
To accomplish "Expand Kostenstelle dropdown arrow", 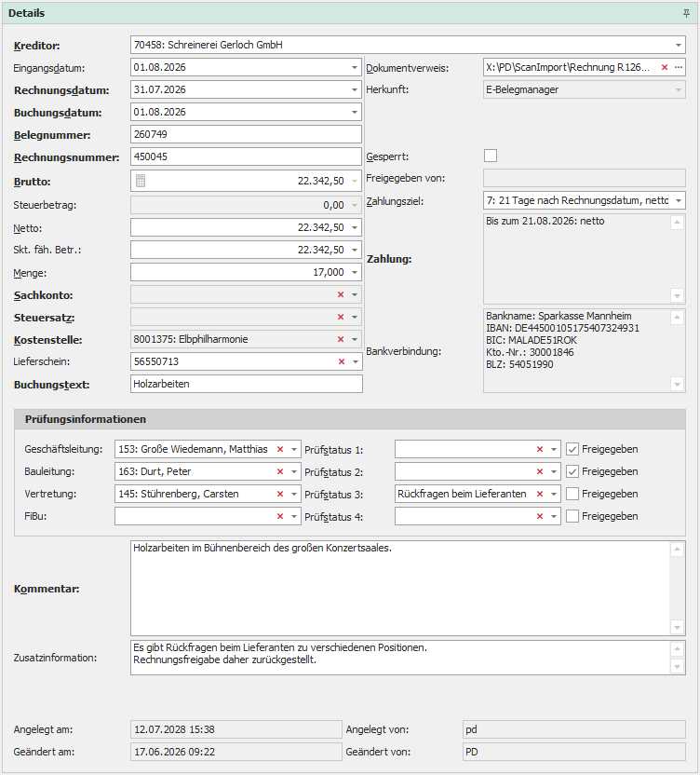I will 355,340.
